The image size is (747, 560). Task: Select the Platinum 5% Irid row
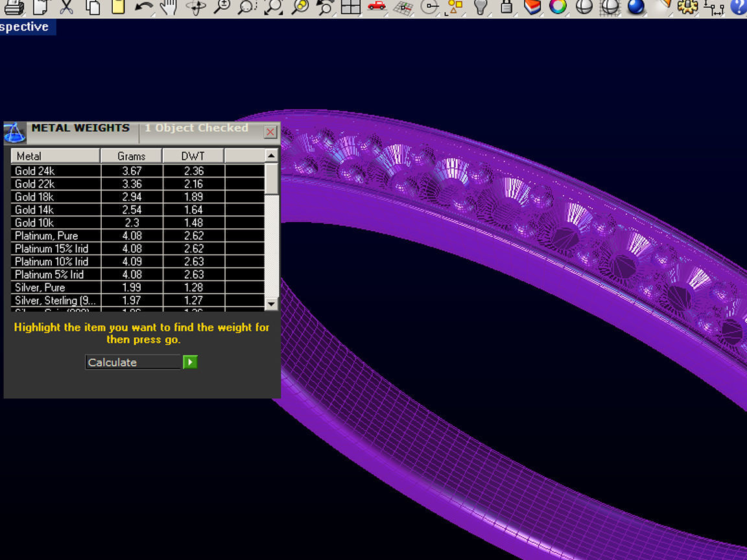137,274
